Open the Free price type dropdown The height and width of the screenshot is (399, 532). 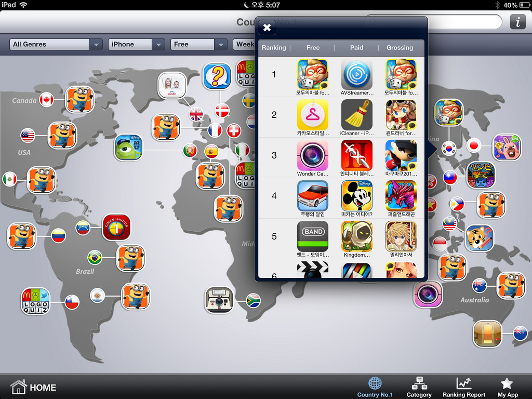tap(199, 45)
